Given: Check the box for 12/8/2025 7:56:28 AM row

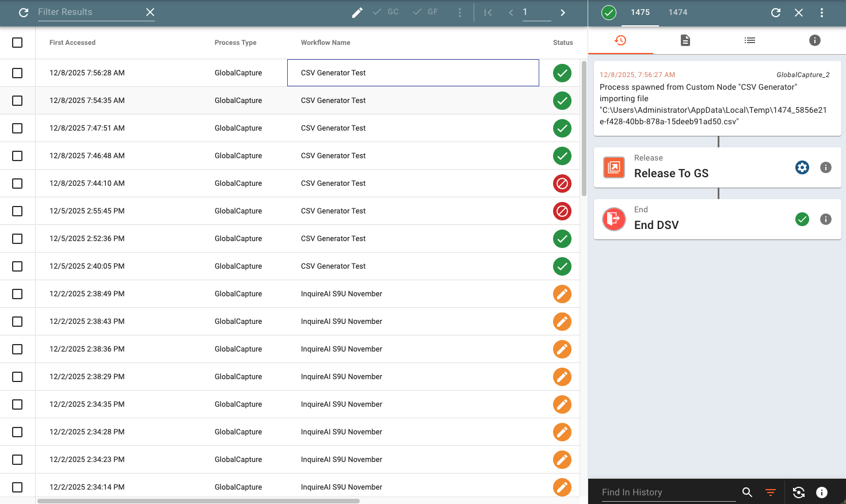Looking at the screenshot, I should (17, 73).
